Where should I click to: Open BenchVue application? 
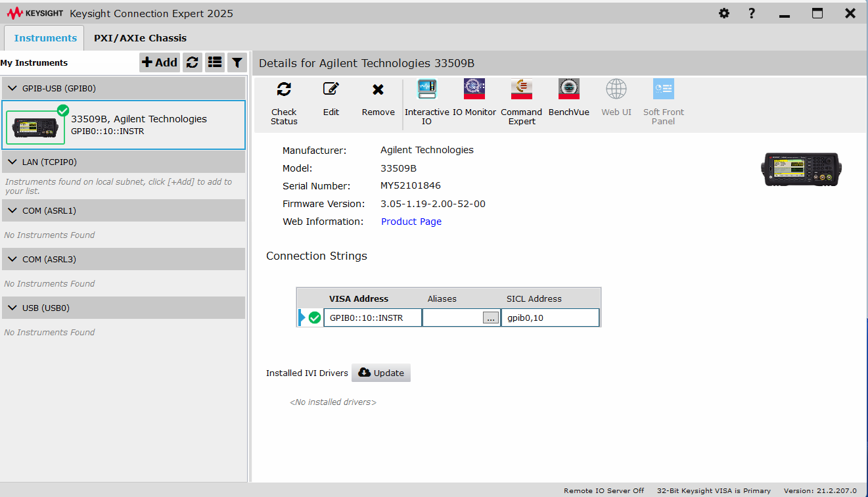point(568,90)
